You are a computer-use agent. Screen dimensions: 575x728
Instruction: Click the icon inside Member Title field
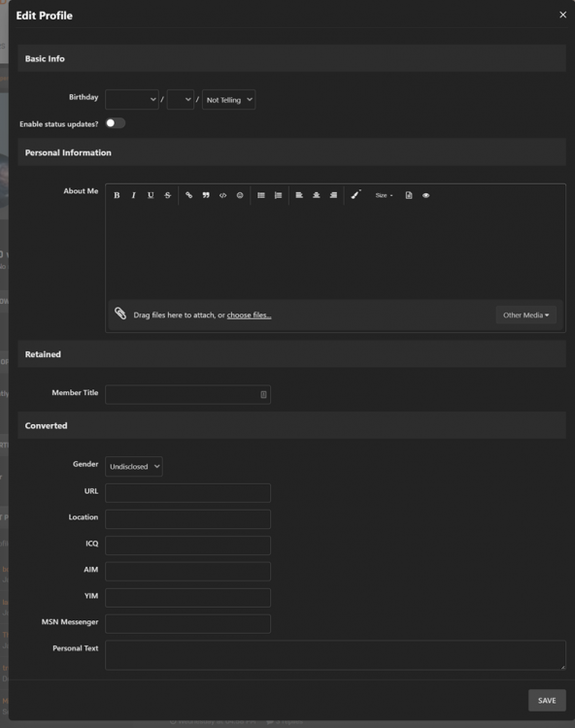(x=263, y=395)
